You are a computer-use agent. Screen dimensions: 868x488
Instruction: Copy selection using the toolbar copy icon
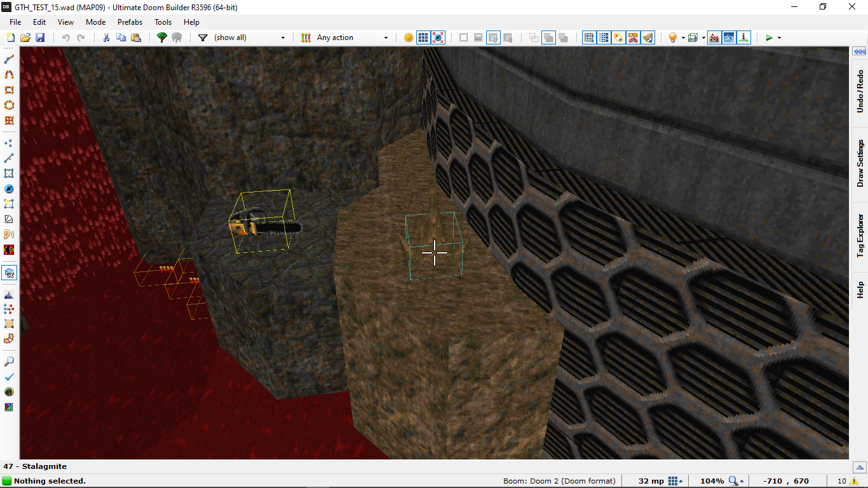[x=121, y=37]
